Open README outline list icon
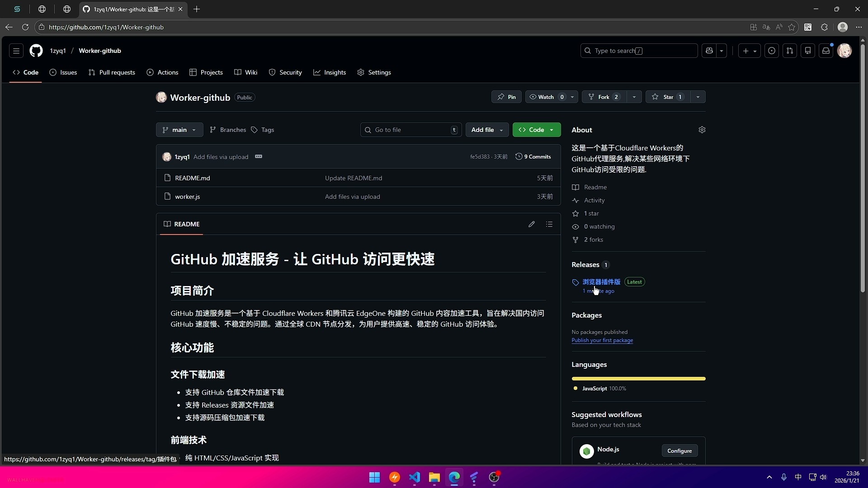 point(549,224)
